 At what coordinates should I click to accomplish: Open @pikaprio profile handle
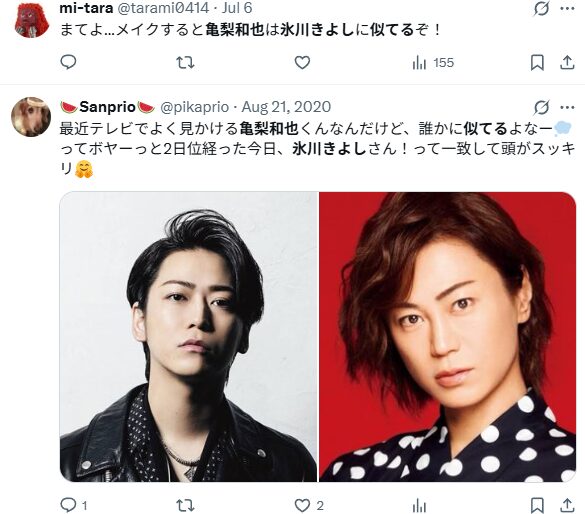194,107
